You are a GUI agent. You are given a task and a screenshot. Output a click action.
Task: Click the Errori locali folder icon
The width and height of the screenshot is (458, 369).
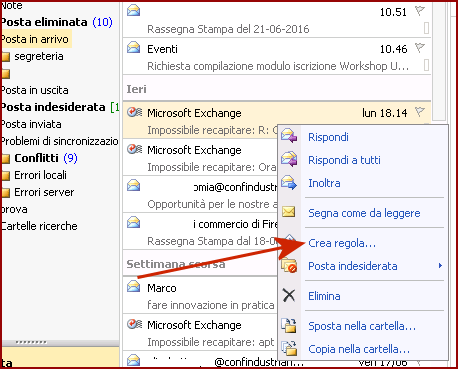[x=6, y=175]
